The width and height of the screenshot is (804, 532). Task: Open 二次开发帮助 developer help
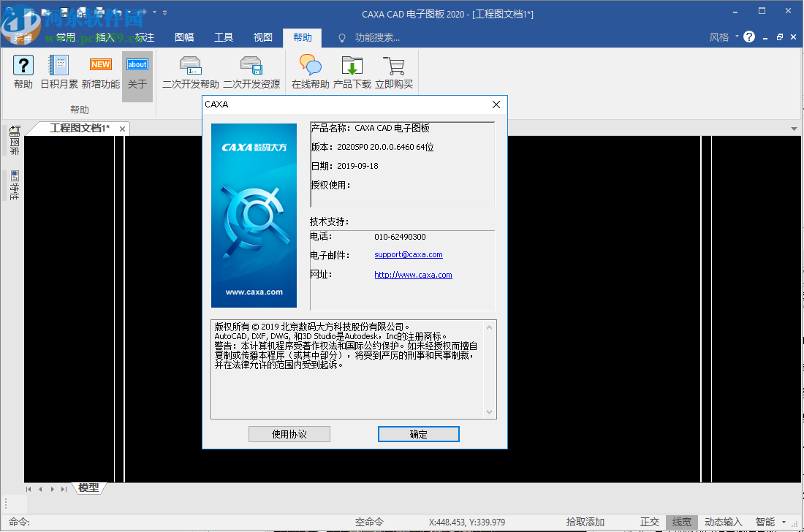pyautogui.click(x=190, y=72)
